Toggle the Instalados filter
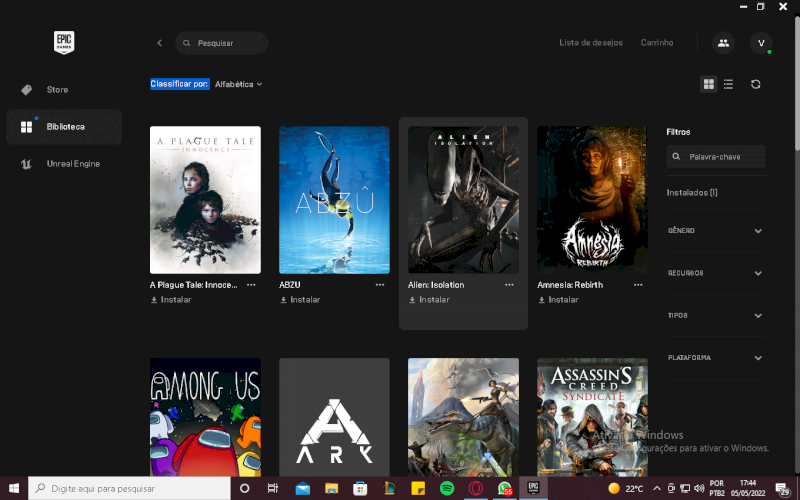This screenshot has height=500, width=800. pyautogui.click(x=692, y=192)
